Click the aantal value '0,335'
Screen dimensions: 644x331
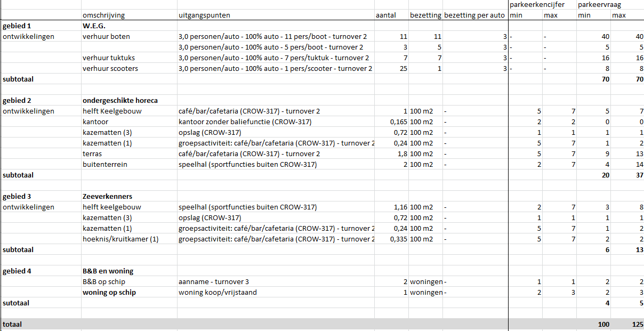(x=398, y=239)
